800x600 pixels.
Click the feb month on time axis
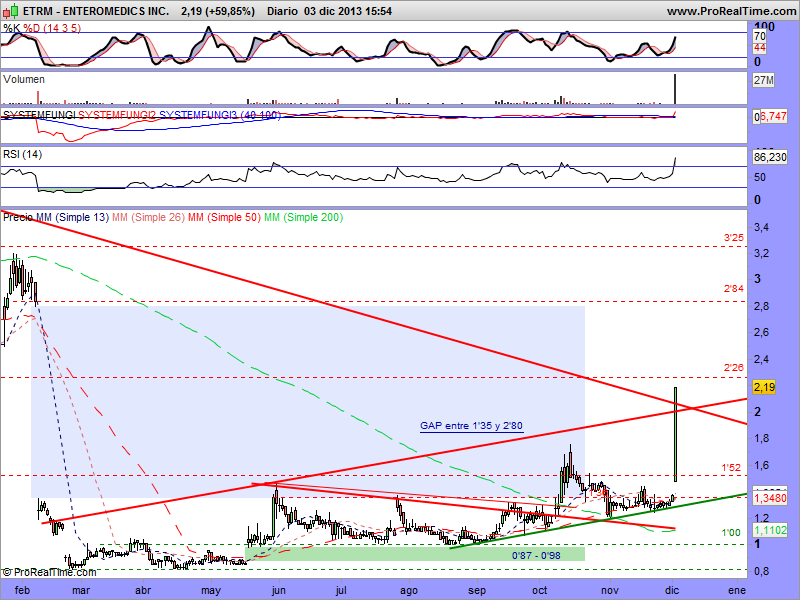coord(22,590)
